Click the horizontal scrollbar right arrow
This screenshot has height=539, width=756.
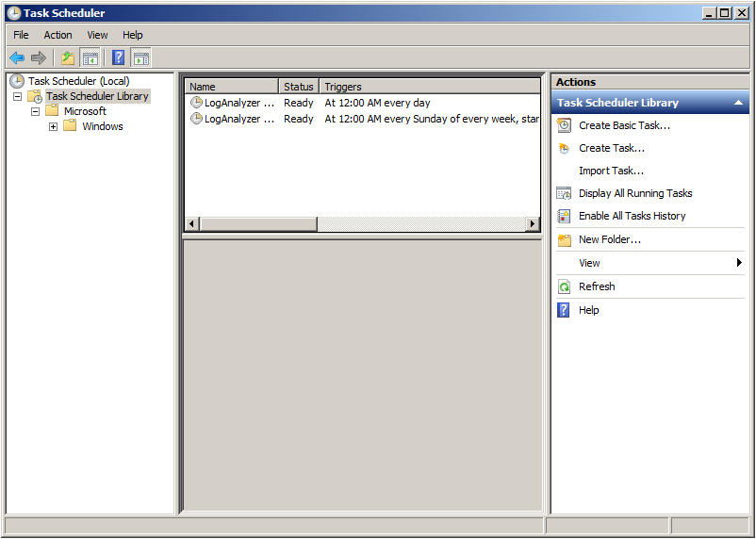point(533,223)
